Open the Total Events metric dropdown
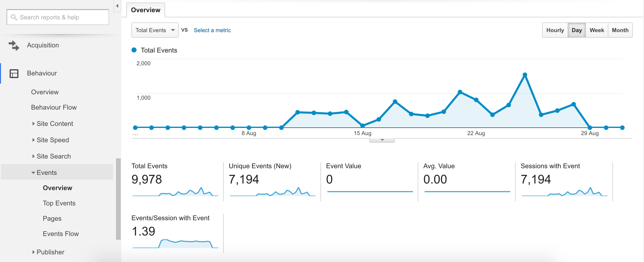Screen dimensions: 644x262 tap(155, 30)
